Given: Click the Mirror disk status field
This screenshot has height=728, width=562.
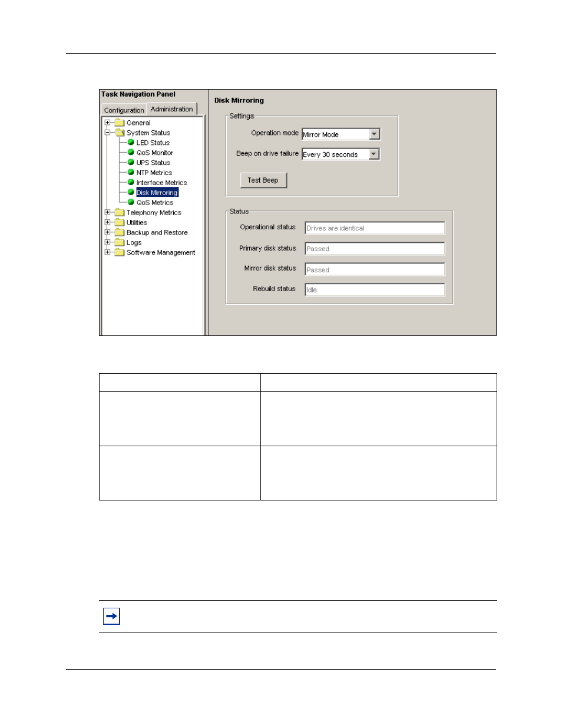Looking at the screenshot, I should [375, 269].
